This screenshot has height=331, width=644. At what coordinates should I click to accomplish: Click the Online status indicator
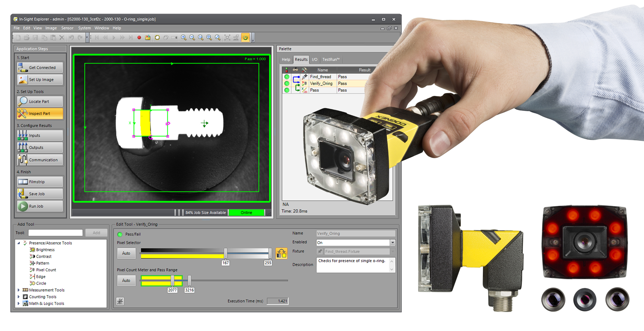[x=246, y=212]
